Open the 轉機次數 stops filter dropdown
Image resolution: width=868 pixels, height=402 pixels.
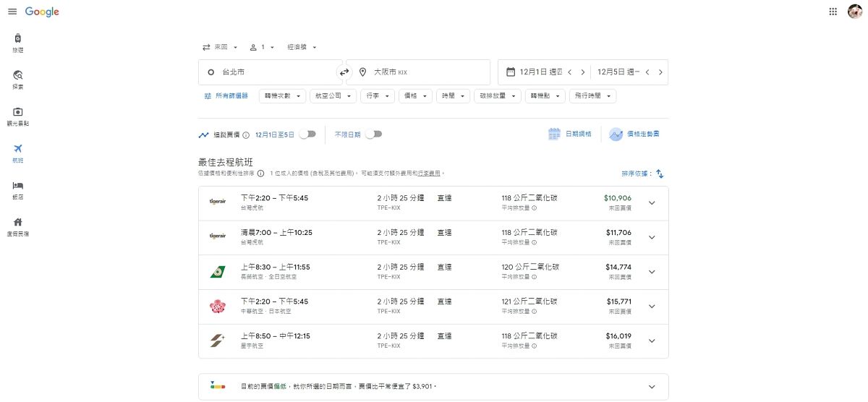pos(282,95)
